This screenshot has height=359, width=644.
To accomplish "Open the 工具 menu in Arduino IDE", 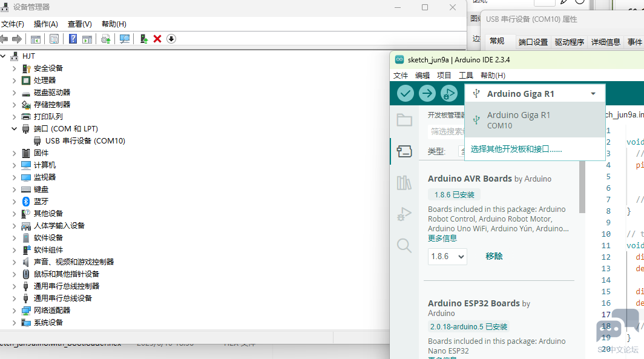I will click(466, 76).
